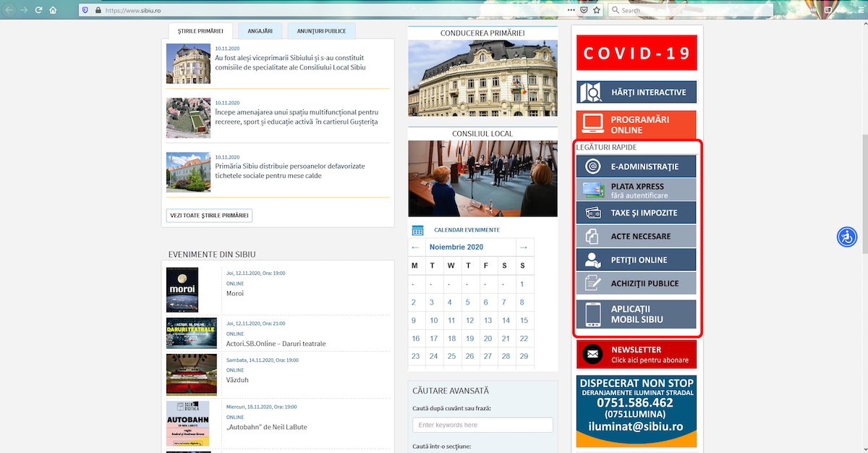Image resolution: width=868 pixels, height=453 pixels.
Task: Click Vezi toate știrile primăriei button
Action: (209, 216)
